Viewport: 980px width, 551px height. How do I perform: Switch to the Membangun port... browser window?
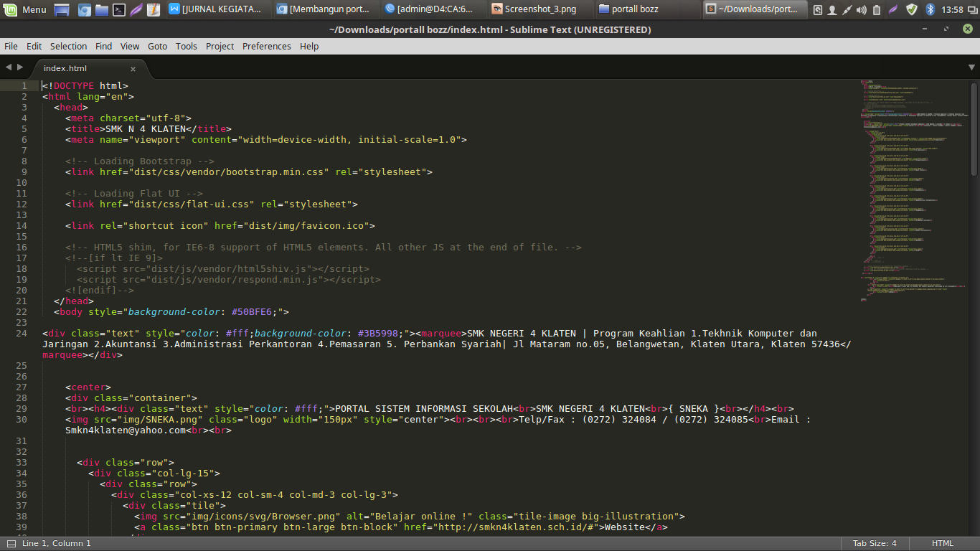[x=327, y=9]
